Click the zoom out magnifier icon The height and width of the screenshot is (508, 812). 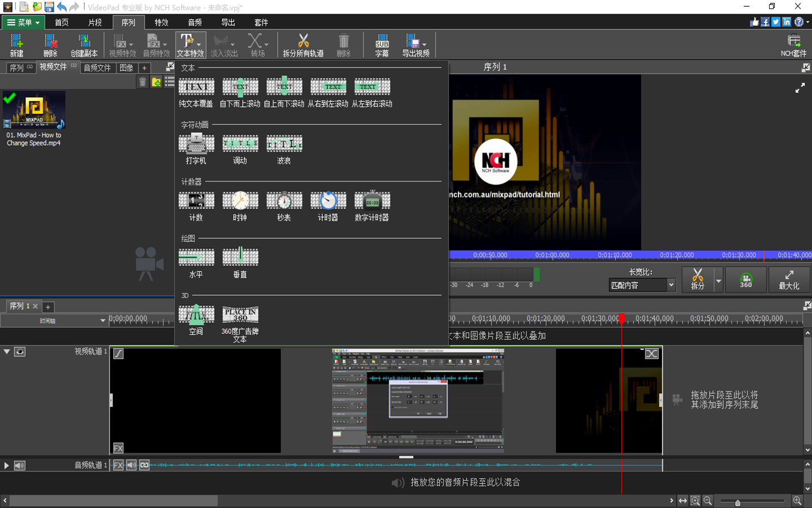pos(708,501)
